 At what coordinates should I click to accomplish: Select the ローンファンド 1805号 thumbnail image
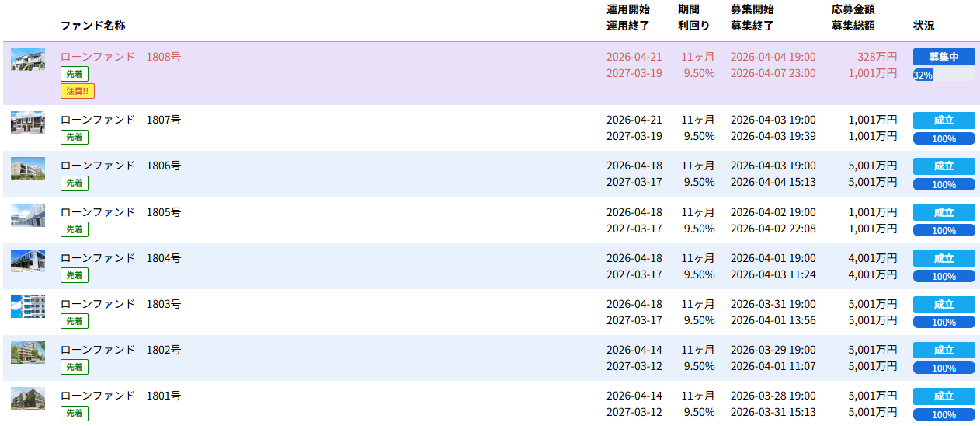(27, 215)
